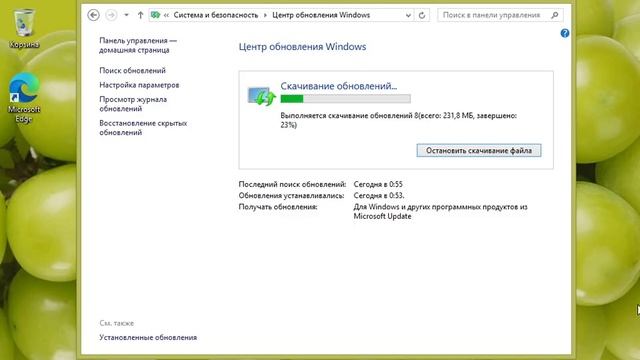The height and width of the screenshot is (360, 640).
Task: Go back with the Back arrow button
Action: tap(93, 15)
